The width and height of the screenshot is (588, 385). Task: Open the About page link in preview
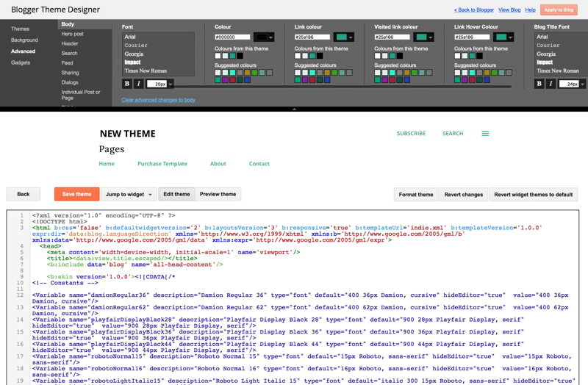coord(218,164)
